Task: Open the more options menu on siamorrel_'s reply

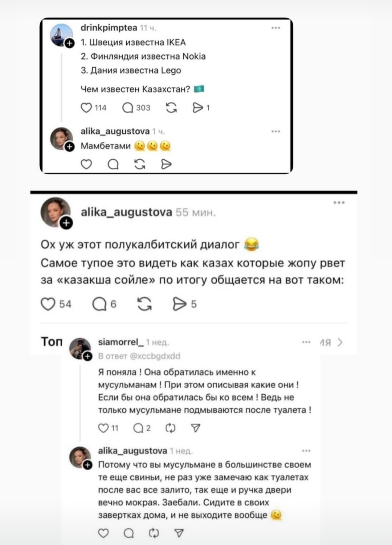Action: pos(306,342)
